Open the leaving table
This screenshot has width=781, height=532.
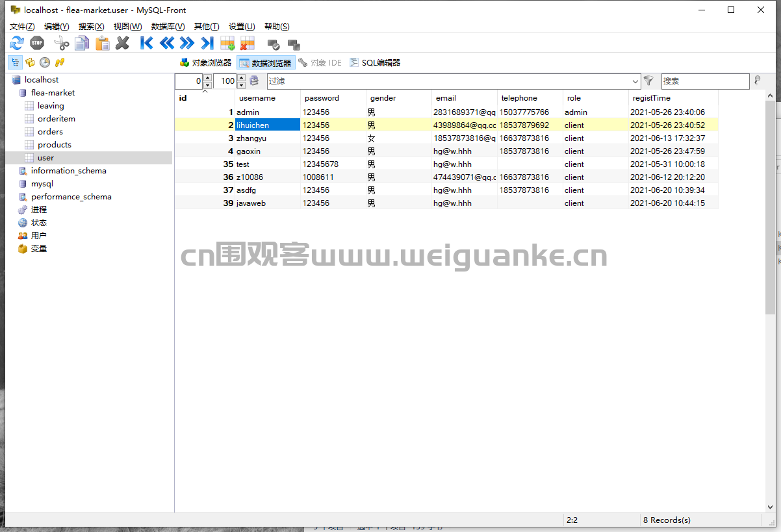pyautogui.click(x=51, y=106)
